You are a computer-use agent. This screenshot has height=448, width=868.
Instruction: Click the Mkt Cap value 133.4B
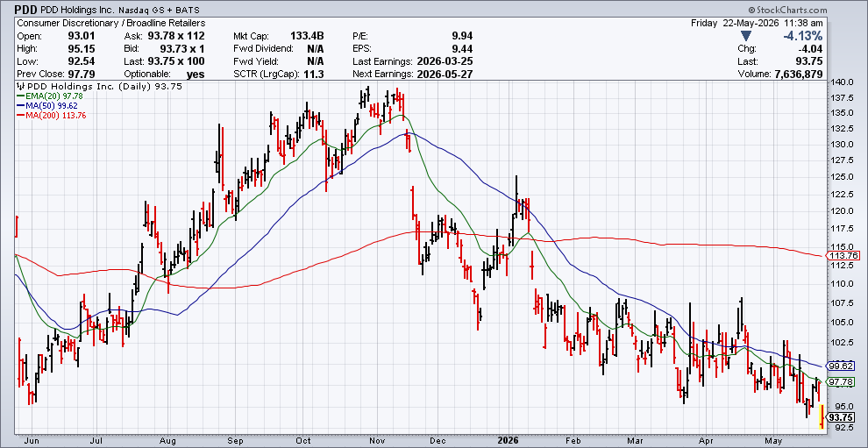(x=307, y=35)
